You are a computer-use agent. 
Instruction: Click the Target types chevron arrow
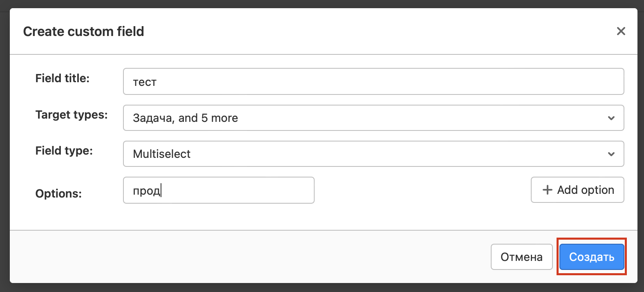pos(611,118)
